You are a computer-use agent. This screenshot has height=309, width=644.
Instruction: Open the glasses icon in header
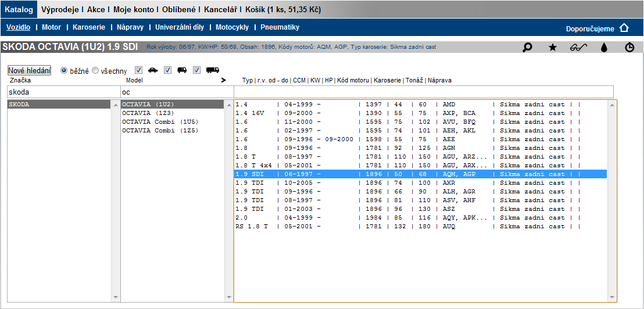click(578, 48)
